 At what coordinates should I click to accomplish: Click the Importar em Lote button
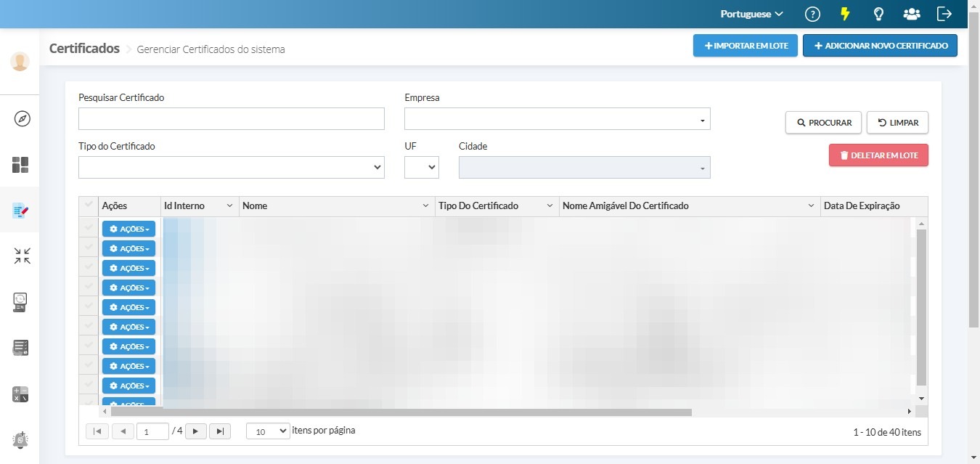point(746,46)
